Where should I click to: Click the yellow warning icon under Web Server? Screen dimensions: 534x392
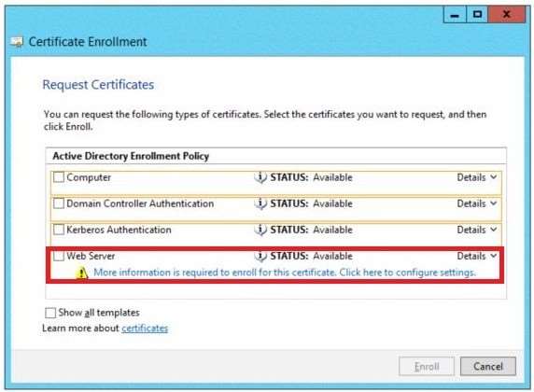point(82,273)
